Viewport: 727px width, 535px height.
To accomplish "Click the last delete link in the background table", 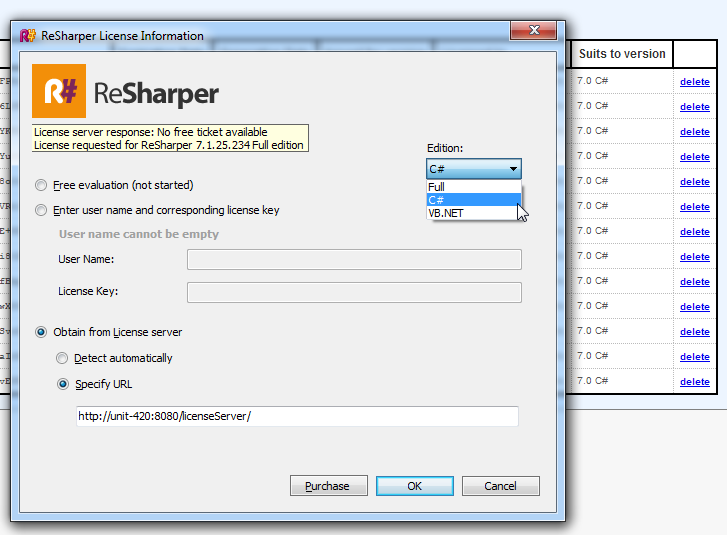I will (x=695, y=382).
